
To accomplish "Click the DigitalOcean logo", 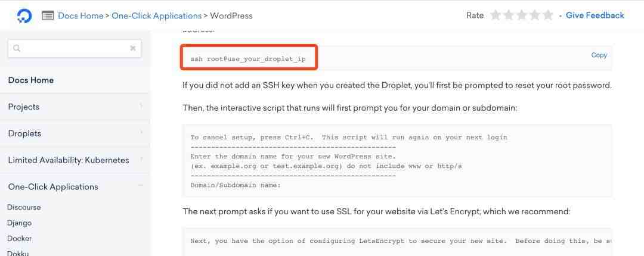I will 24,15.
